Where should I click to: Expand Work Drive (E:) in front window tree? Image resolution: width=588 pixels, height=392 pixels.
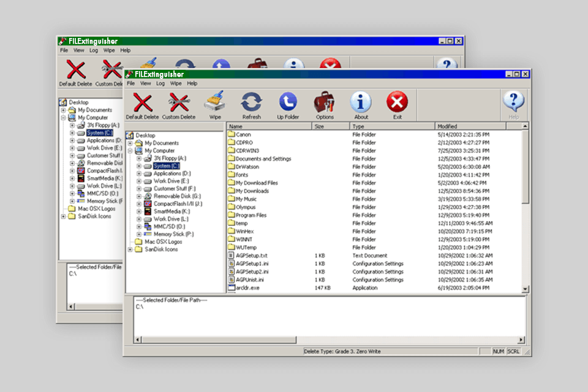point(139,181)
